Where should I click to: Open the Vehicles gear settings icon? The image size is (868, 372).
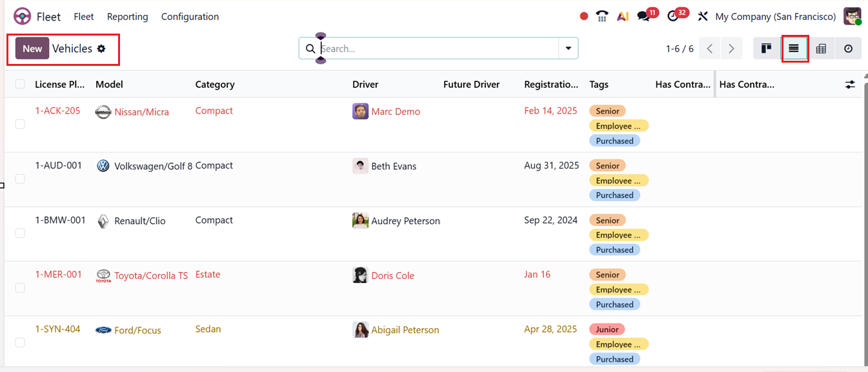[101, 48]
